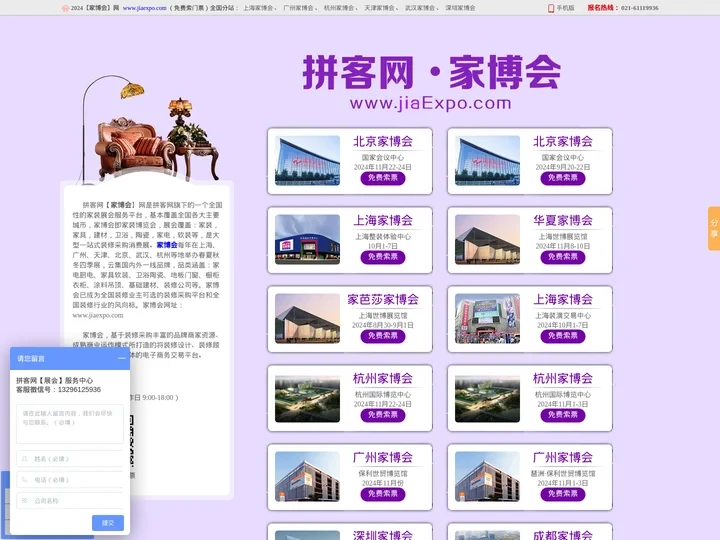Open the www.jiaexpo.com link in top bar
The height and width of the screenshot is (540, 720).
(145, 8)
